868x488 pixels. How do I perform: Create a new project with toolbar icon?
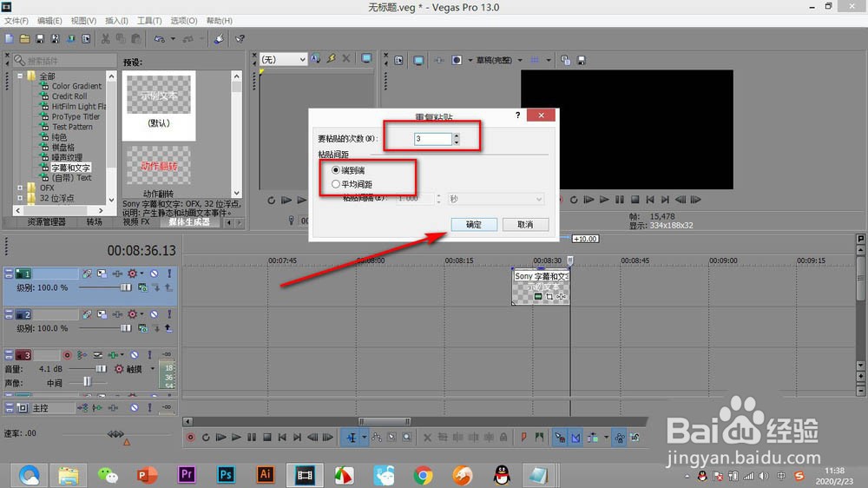10,39
